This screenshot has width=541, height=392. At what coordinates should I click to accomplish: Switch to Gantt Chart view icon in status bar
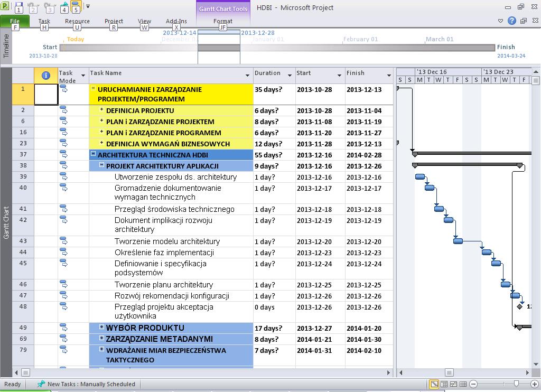(x=434, y=384)
